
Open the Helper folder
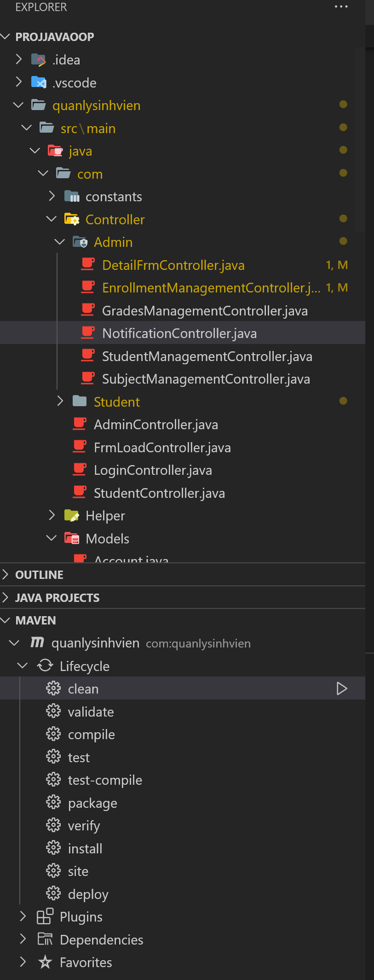pos(105,515)
